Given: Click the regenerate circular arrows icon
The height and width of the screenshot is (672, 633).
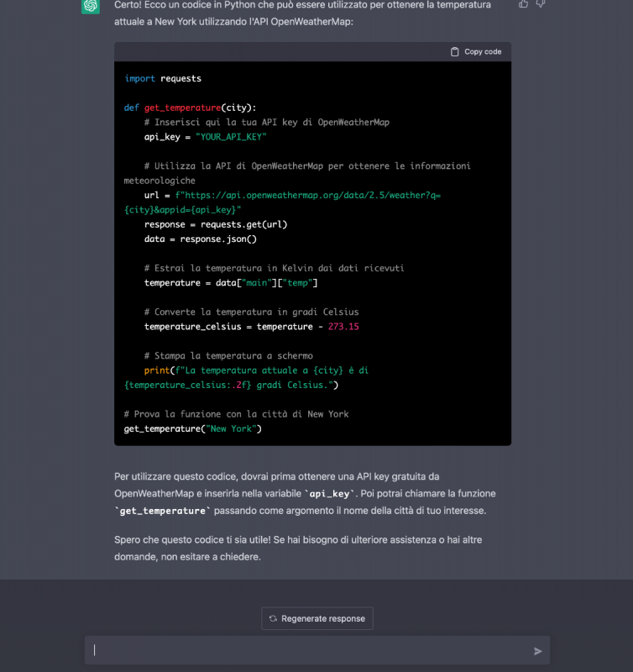Looking at the screenshot, I should 273,618.
